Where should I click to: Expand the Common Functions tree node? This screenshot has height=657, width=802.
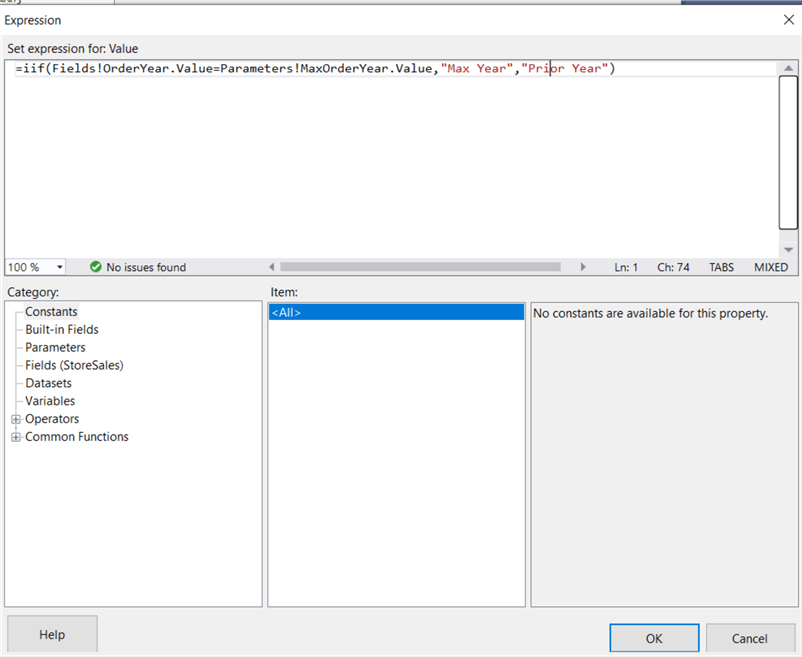[16, 437]
